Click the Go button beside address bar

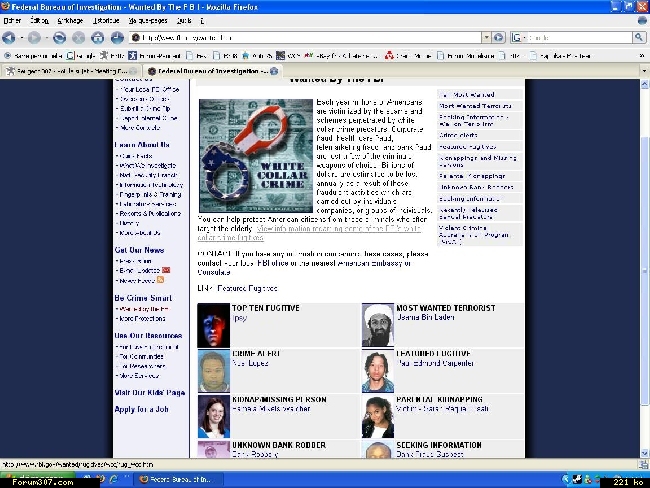tap(499, 38)
